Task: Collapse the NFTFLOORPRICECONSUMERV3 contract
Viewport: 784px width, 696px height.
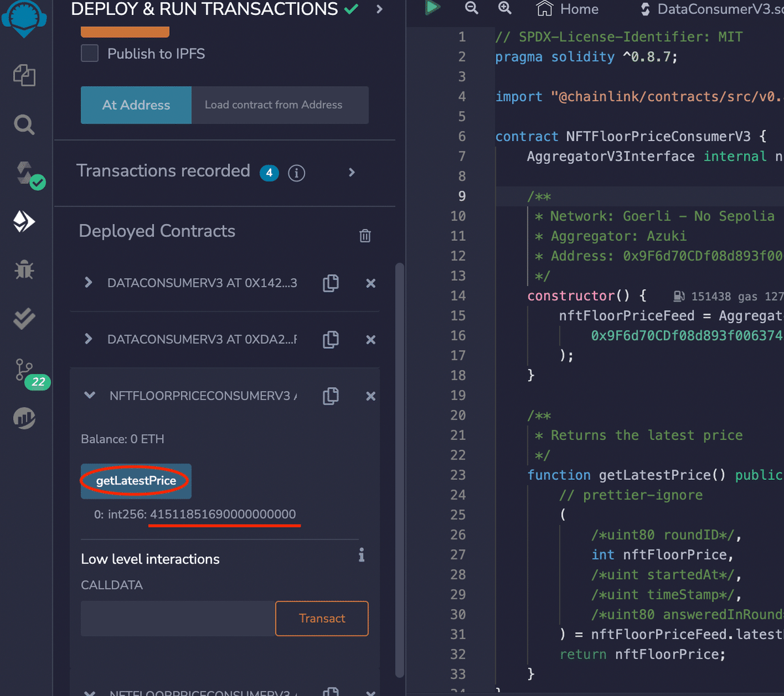Action: pos(90,396)
